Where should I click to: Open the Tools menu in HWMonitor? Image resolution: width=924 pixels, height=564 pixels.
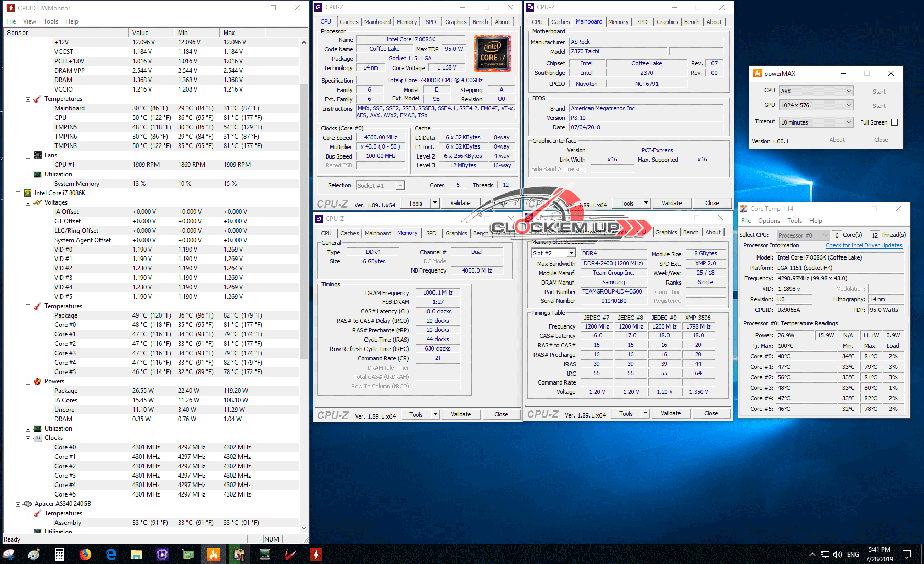tap(51, 21)
